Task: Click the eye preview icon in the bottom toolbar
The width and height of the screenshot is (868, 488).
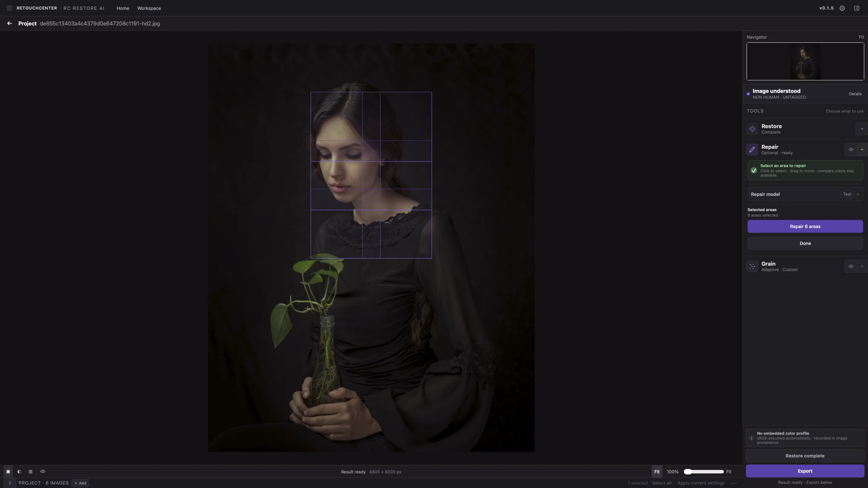Action: pyautogui.click(x=43, y=472)
